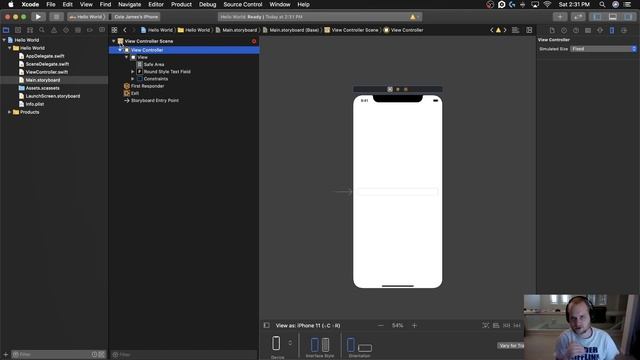Image resolution: width=640 pixels, height=360 pixels.
Task: Select the landscape Orientation
Action: 365,348
